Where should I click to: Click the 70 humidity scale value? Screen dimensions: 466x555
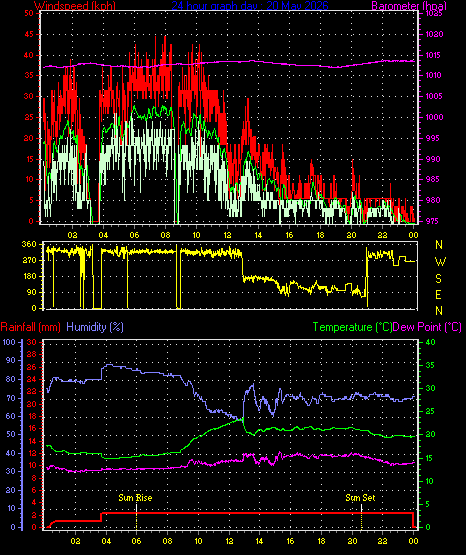11,398
